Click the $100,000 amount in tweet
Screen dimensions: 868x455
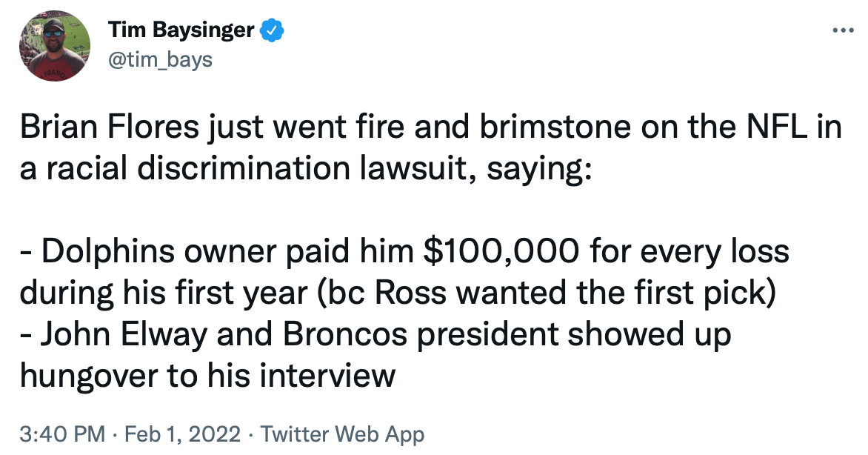(x=499, y=253)
